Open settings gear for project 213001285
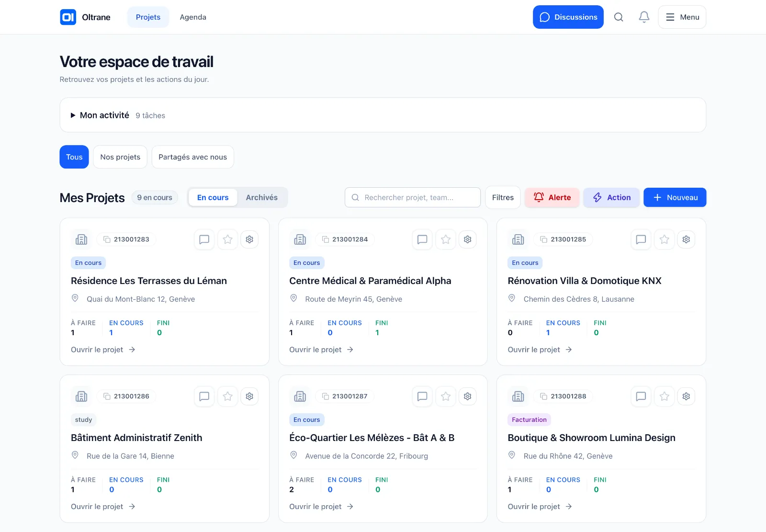 tap(686, 239)
